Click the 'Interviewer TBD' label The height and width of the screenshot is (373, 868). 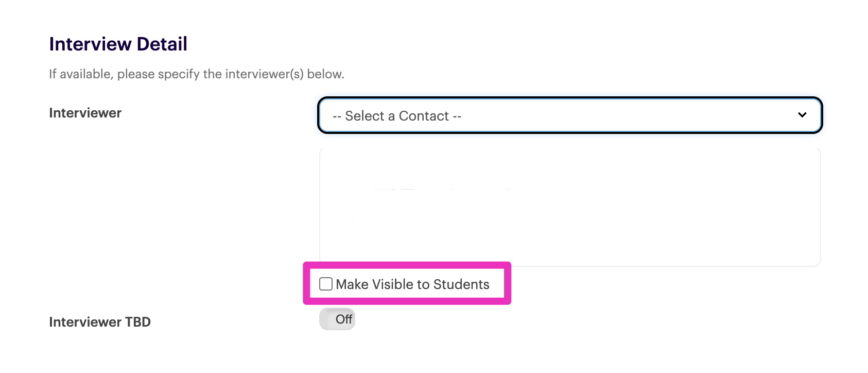[100, 322]
